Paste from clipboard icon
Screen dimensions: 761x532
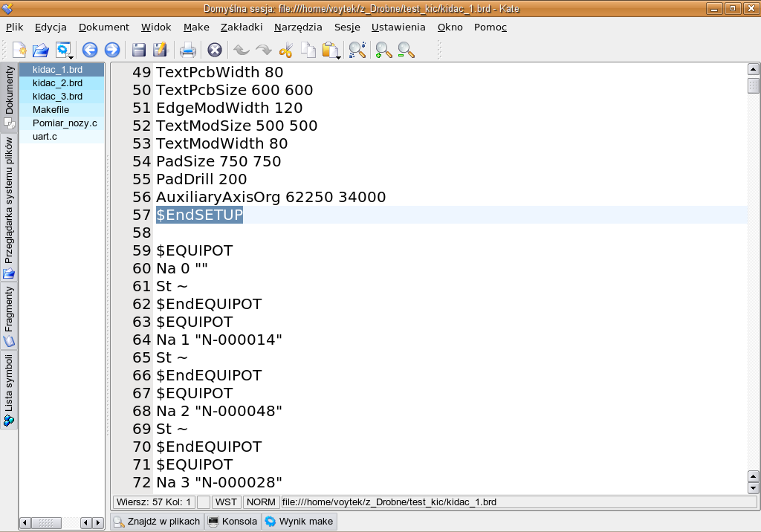[x=331, y=50]
